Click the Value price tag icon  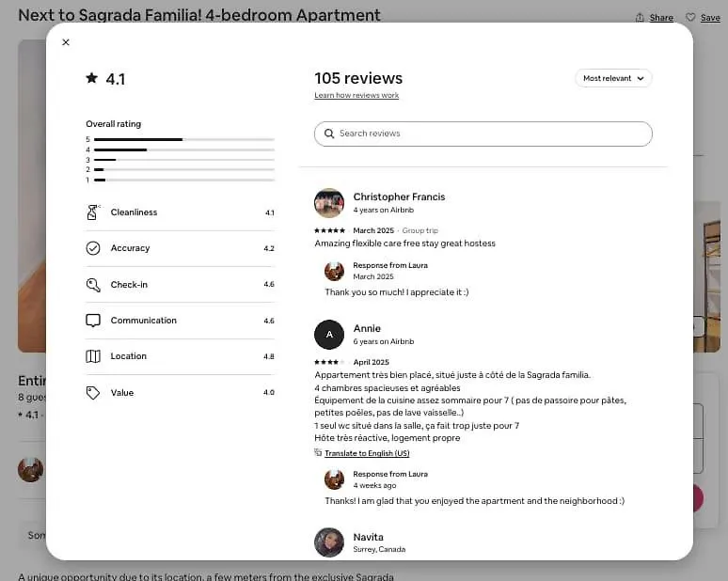point(93,393)
